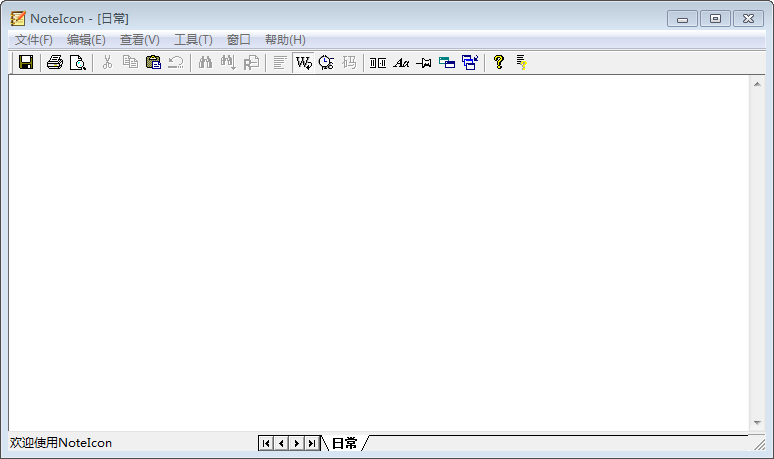The height and width of the screenshot is (459, 774).
Task: Select the 日常 tab at the bottom
Action: coord(344,443)
